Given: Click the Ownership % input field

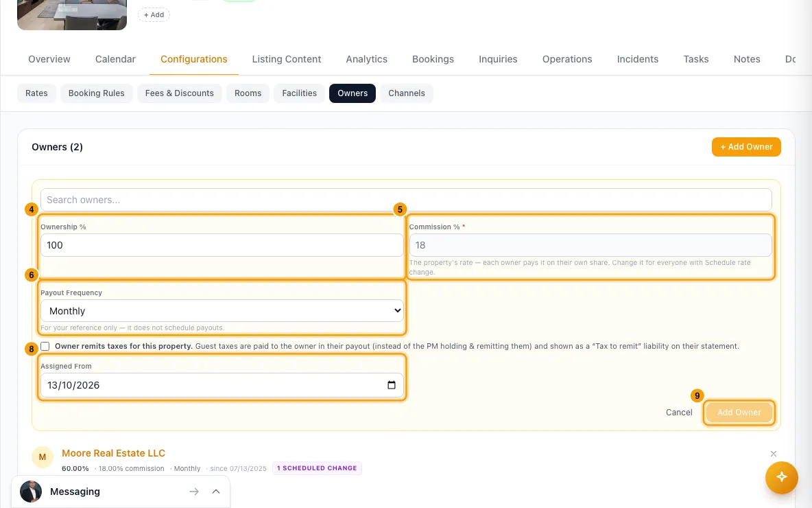Looking at the screenshot, I should 222,245.
